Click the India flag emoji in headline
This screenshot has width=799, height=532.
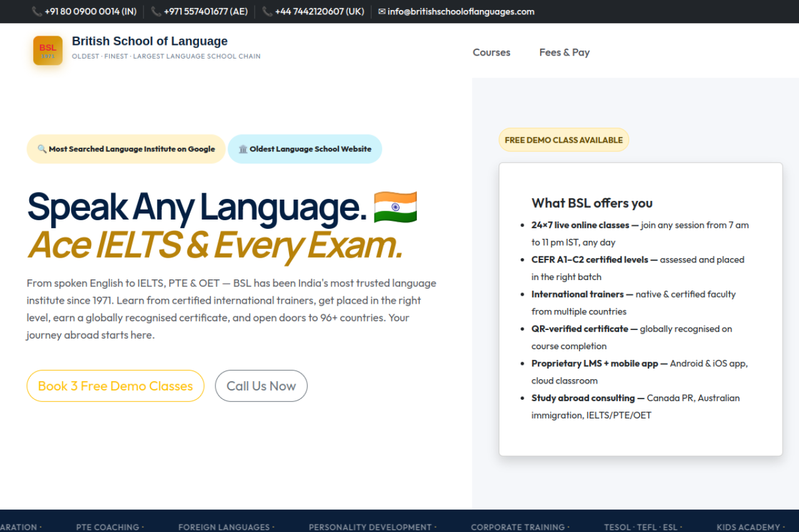coord(395,208)
